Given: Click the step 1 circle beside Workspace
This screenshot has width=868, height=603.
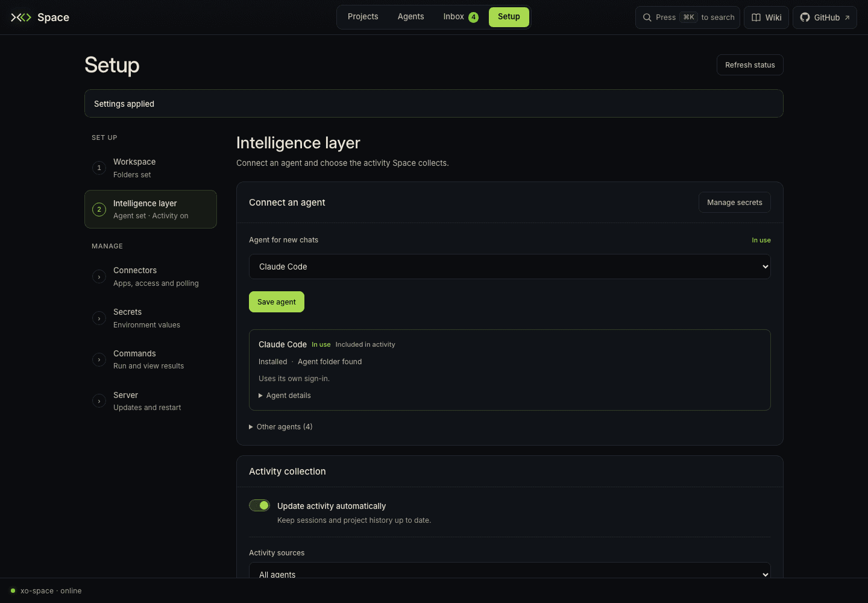Looking at the screenshot, I should tap(99, 168).
